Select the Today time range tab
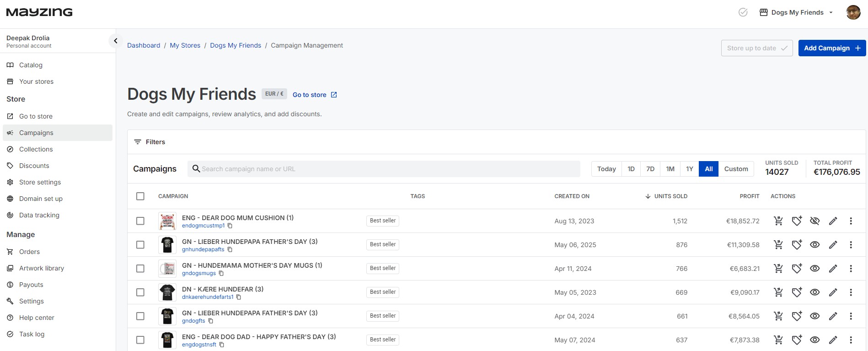868x351 pixels. click(606, 169)
